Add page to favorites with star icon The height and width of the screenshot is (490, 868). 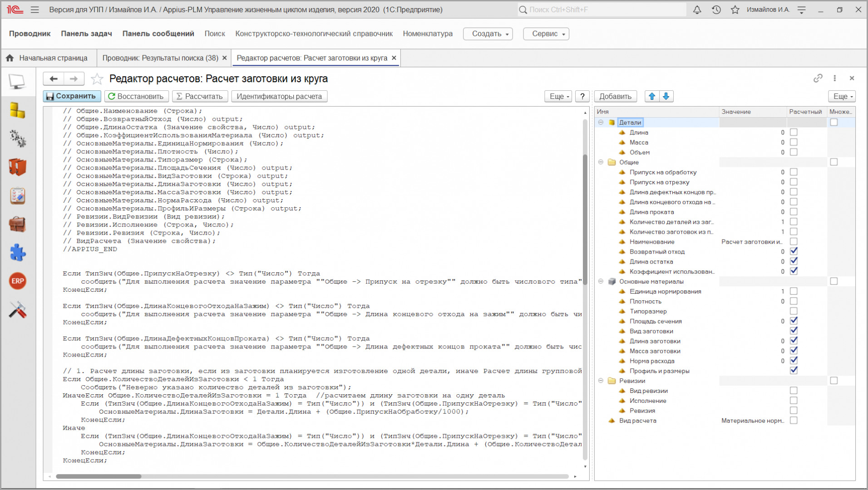97,79
